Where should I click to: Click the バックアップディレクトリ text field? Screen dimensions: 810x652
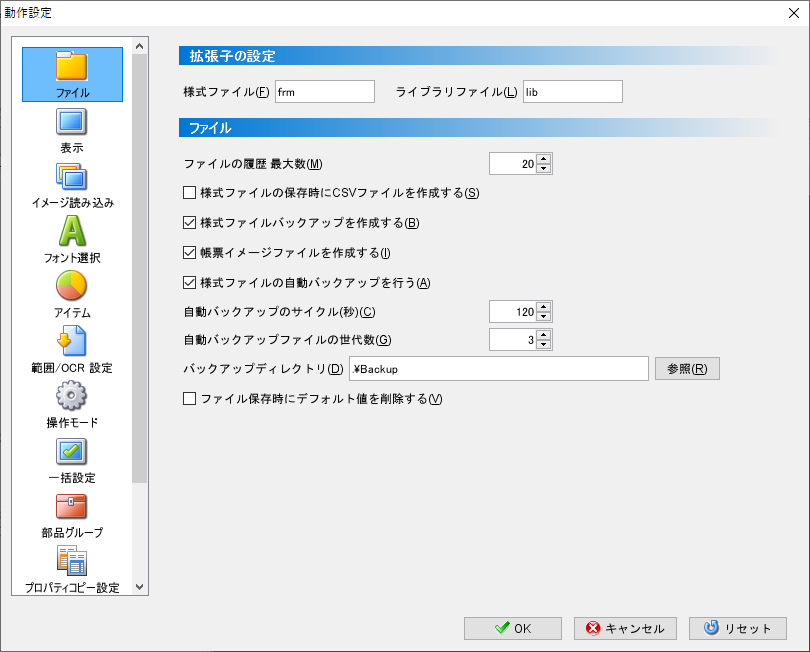pyautogui.click(x=498, y=369)
